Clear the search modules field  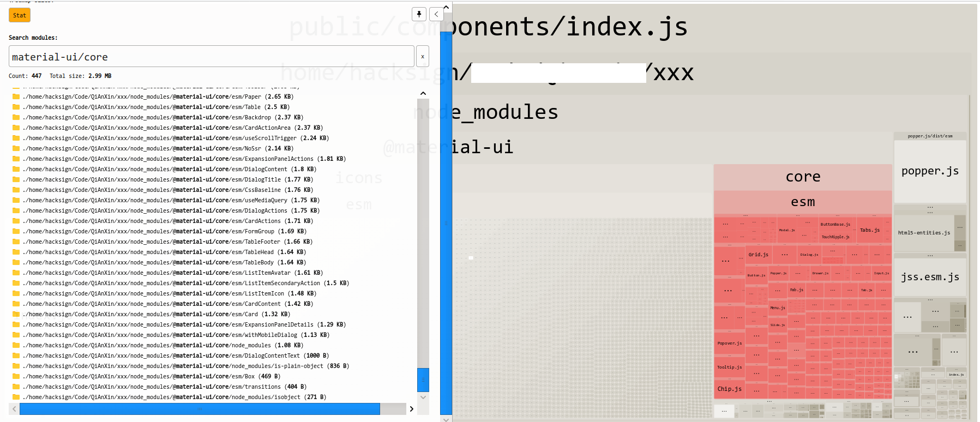[x=423, y=56]
